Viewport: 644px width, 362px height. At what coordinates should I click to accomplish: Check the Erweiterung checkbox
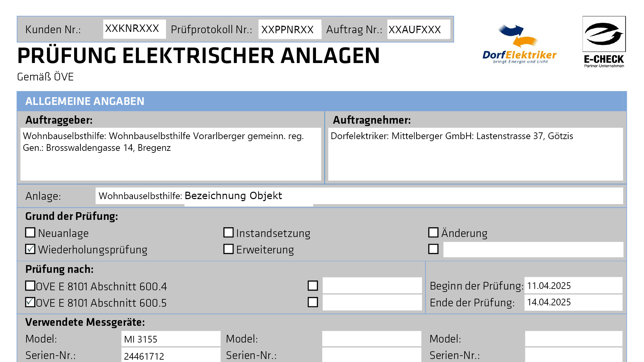coord(228,249)
